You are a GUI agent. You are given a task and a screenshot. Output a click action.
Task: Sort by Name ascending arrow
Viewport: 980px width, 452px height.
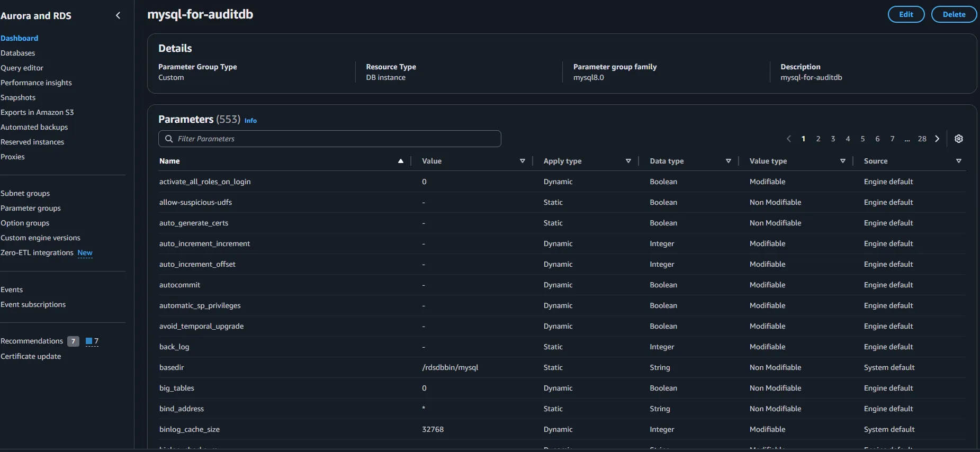point(400,161)
